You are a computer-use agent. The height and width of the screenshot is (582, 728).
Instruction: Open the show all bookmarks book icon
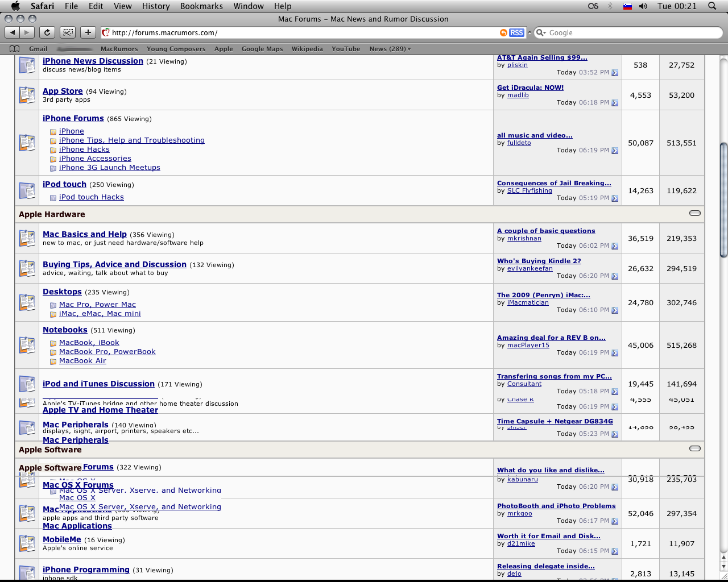tap(15, 49)
